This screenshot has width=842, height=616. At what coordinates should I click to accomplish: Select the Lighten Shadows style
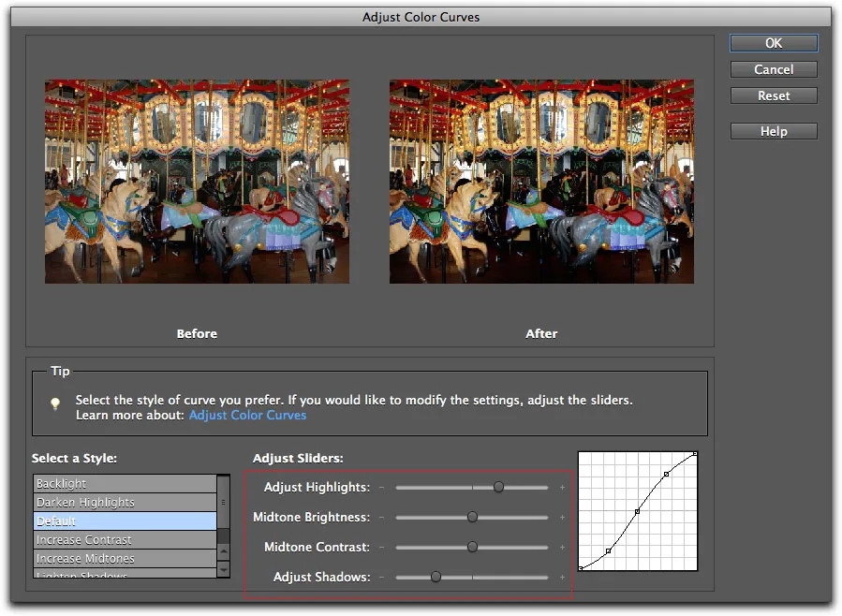pyautogui.click(x=122, y=575)
